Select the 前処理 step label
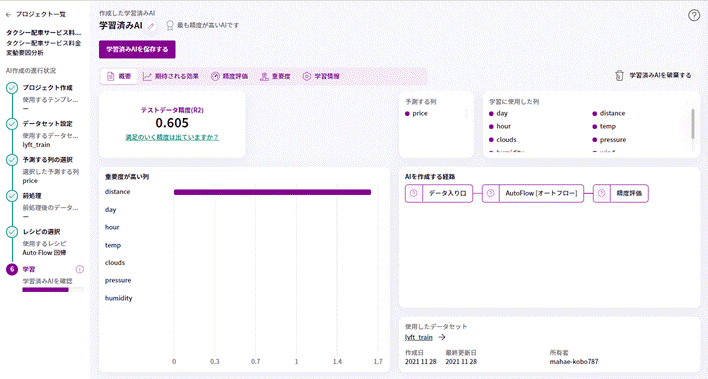708x379 pixels. (32, 196)
